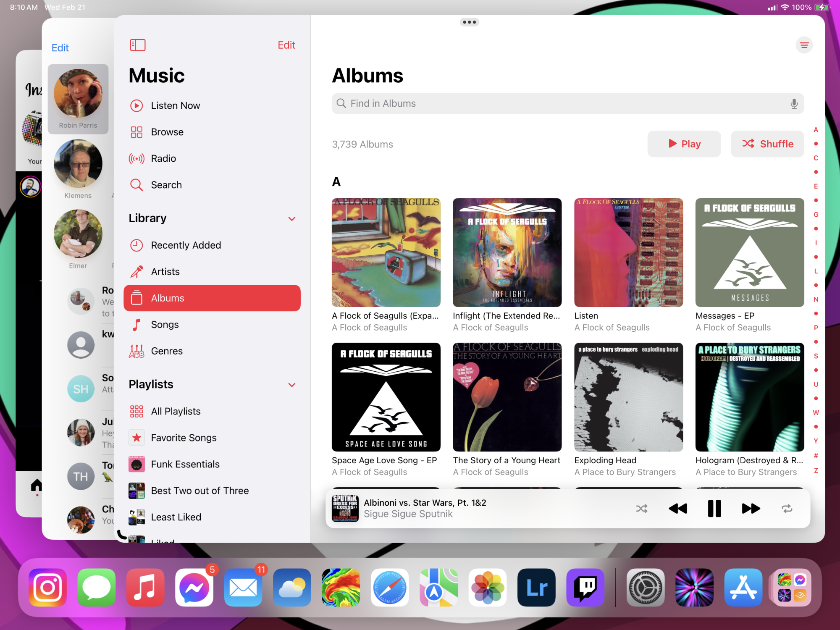840x630 pixels.
Task: Pause the currently playing song
Action: tap(714, 509)
